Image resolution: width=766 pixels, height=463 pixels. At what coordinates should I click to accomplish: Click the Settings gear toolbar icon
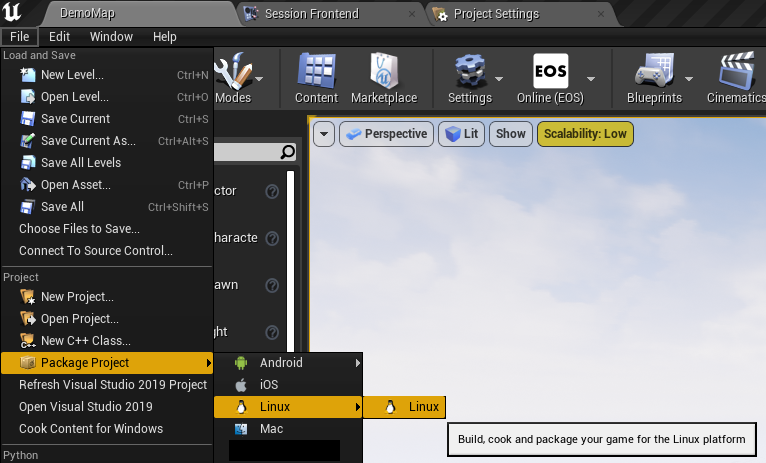(470, 71)
